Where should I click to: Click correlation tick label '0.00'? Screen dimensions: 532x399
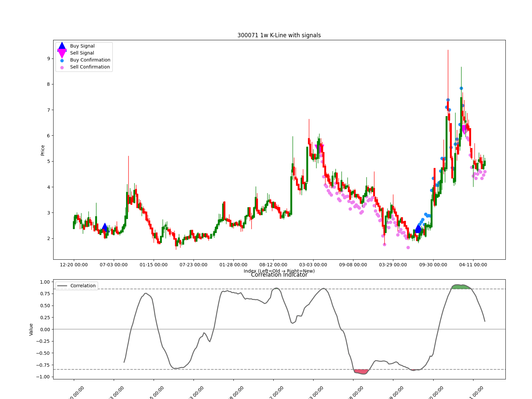(x=45, y=330)
